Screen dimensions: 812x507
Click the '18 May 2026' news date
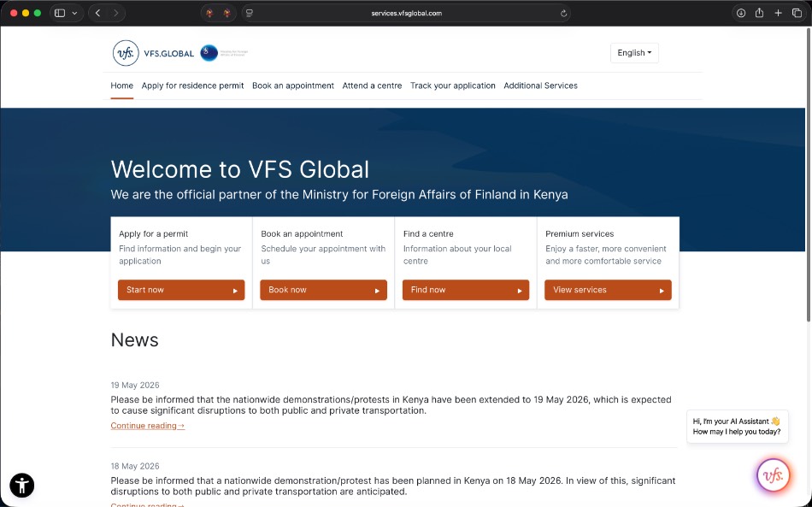135,466
